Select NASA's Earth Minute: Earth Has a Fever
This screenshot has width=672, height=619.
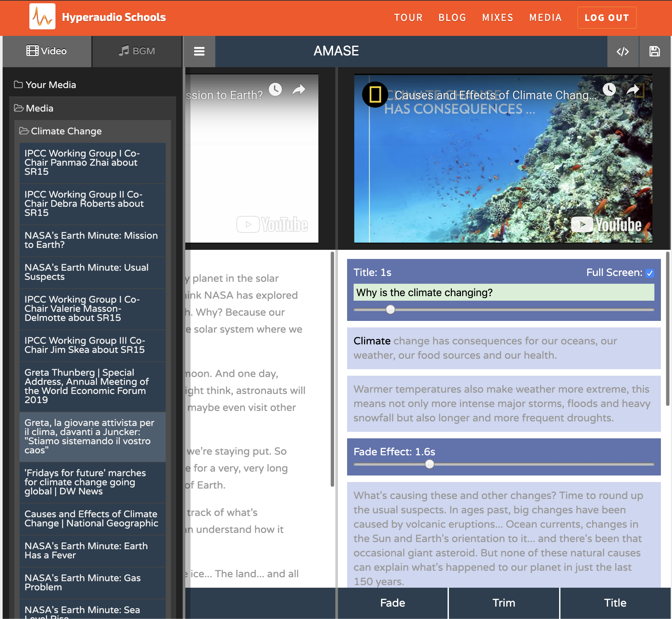point(92,551)
